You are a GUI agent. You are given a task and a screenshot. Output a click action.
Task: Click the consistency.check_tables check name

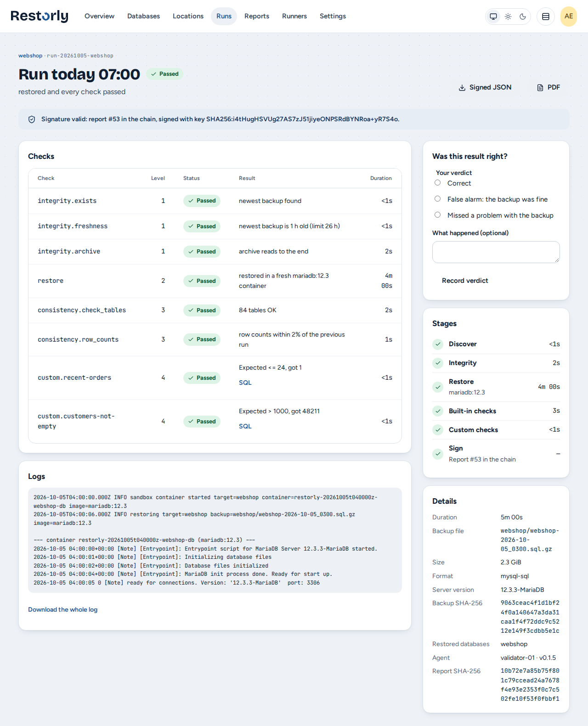(x=82, y=310)
